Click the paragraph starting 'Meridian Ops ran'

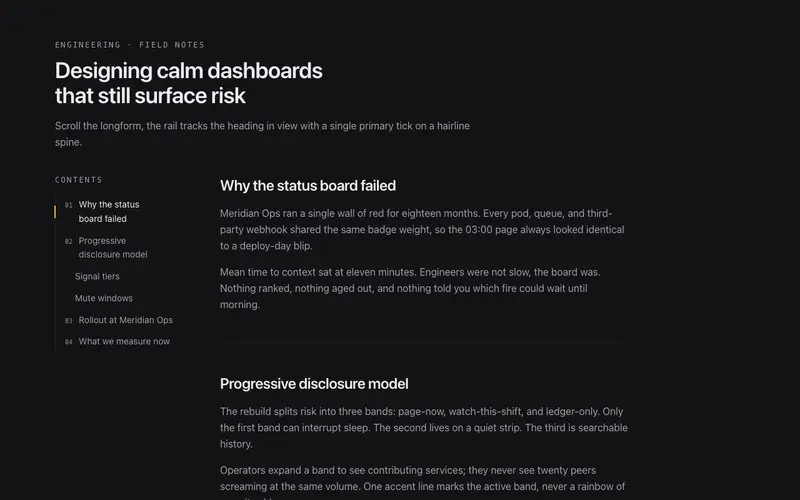pyautogui.click(x=422, y=230)
